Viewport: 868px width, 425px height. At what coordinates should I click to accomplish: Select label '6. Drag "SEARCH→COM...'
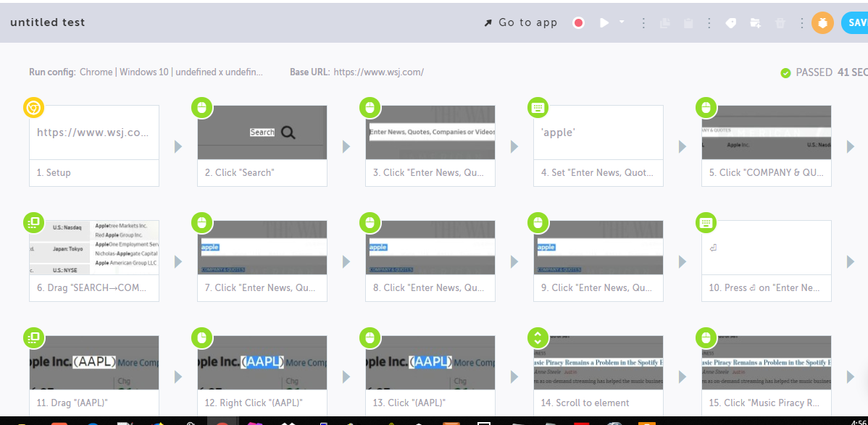(x=92, y=287)
